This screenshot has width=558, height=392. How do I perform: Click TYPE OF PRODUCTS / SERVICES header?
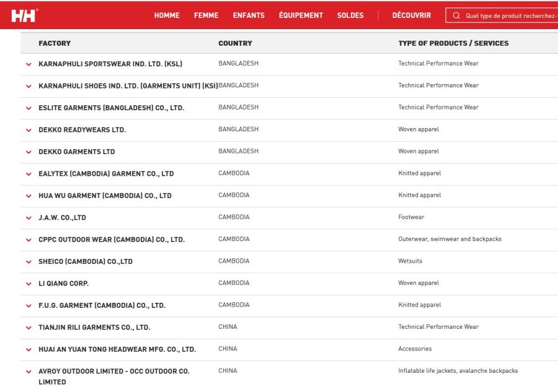tap(453, 43)
